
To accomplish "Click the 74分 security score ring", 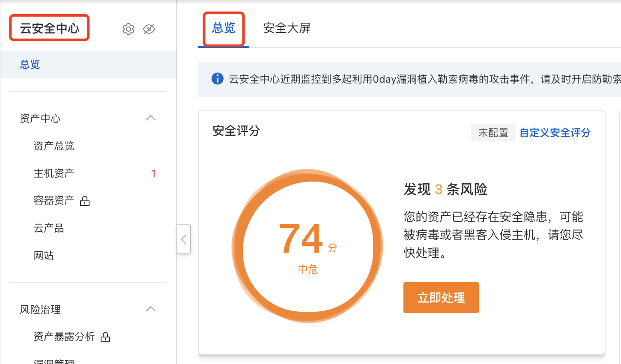I will (308, 246).
